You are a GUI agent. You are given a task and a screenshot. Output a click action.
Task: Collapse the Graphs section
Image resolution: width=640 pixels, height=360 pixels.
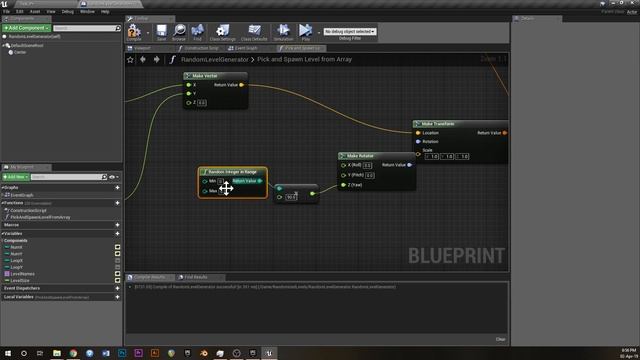[3, 188]
